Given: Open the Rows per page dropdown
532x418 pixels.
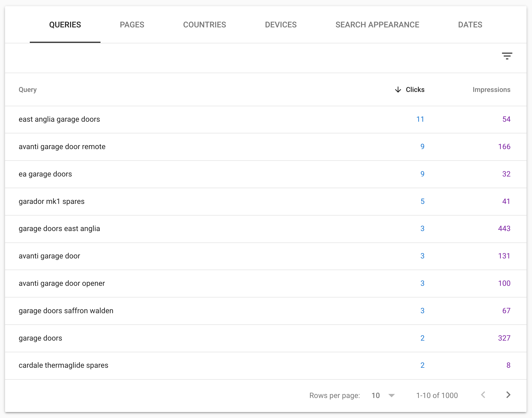Looking at the screenshot, I should (383, 395).
